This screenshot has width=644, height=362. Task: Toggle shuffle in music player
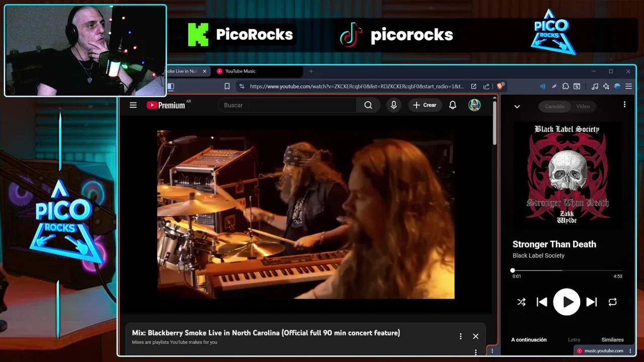pyautogui.click(x=521, y=302)
